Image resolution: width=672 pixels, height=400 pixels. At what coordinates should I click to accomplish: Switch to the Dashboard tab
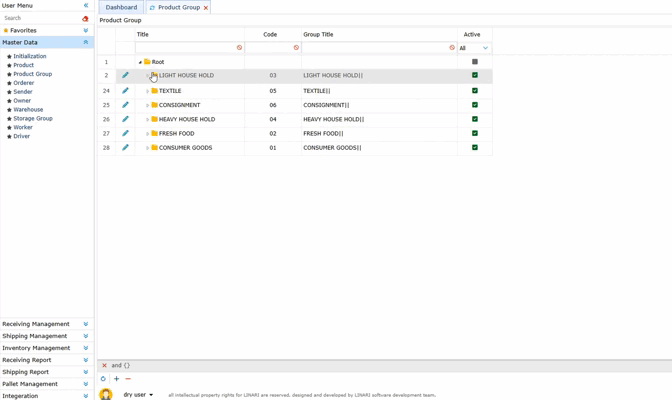121,7
